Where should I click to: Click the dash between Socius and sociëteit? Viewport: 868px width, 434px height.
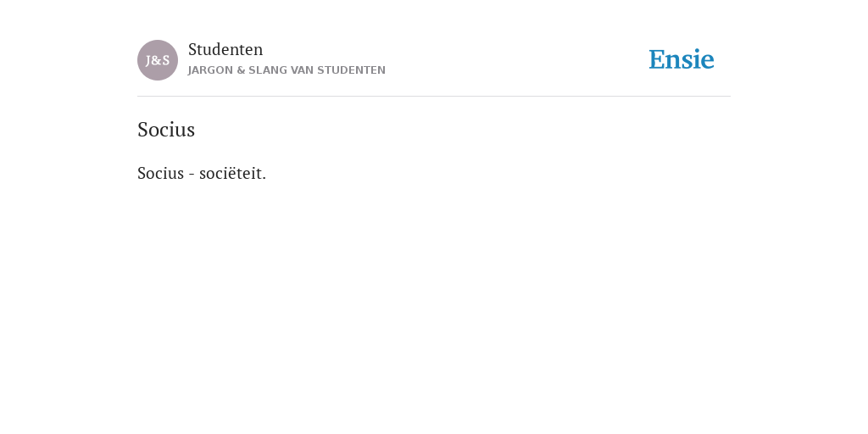pos(192,175)
